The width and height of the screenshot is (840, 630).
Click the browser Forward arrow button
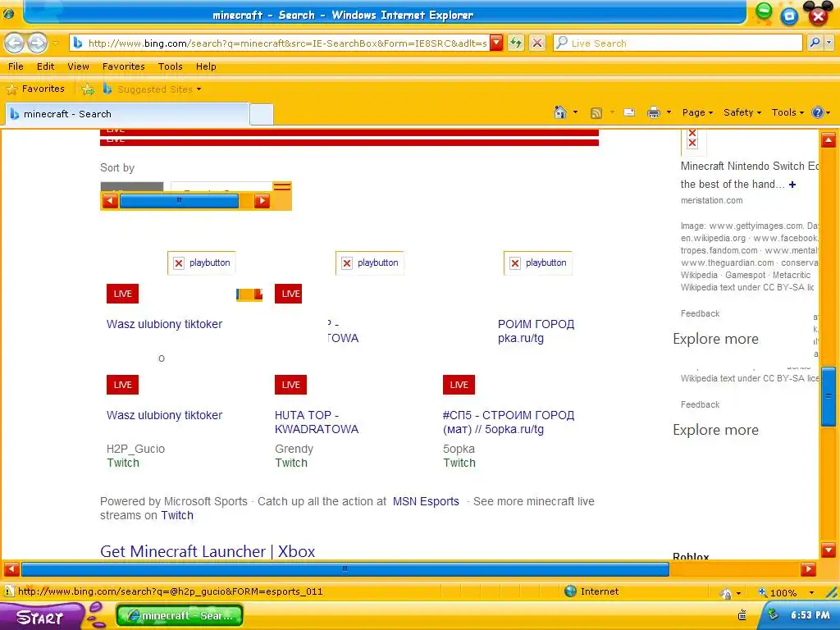37,43
